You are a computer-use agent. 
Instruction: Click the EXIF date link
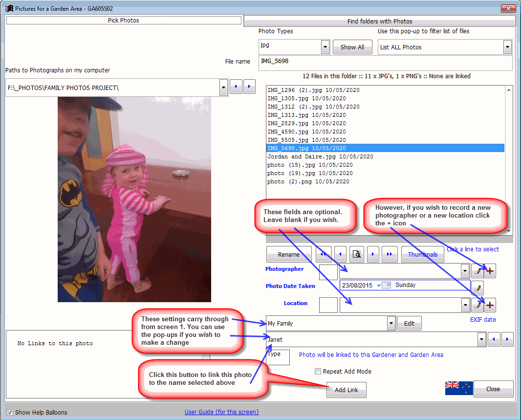pos(483,319)
